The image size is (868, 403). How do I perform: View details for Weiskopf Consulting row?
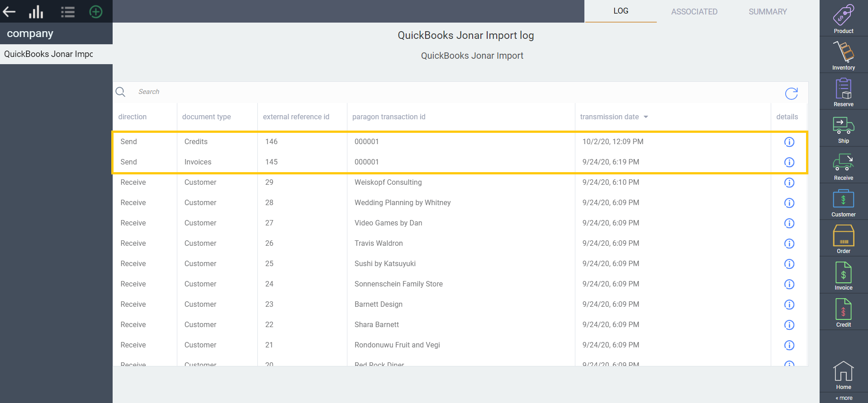789,183
